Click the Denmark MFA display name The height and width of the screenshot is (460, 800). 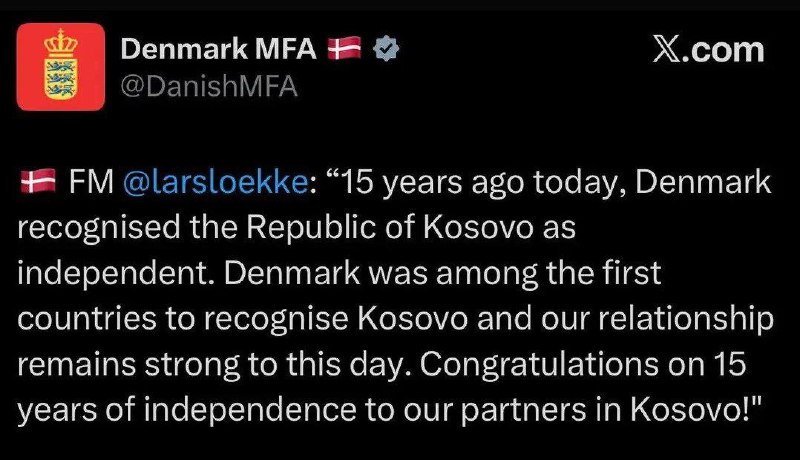(220, 47)
